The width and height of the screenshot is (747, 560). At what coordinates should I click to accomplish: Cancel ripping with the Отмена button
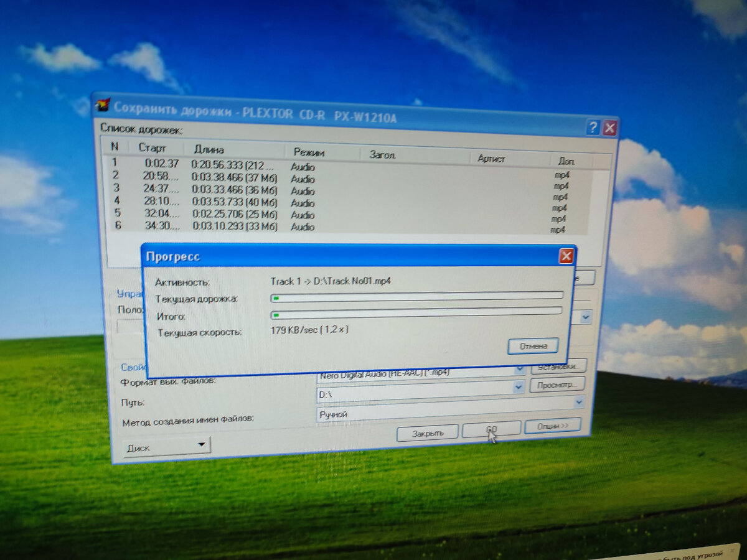pyautogui.click(x=533, y=346)
